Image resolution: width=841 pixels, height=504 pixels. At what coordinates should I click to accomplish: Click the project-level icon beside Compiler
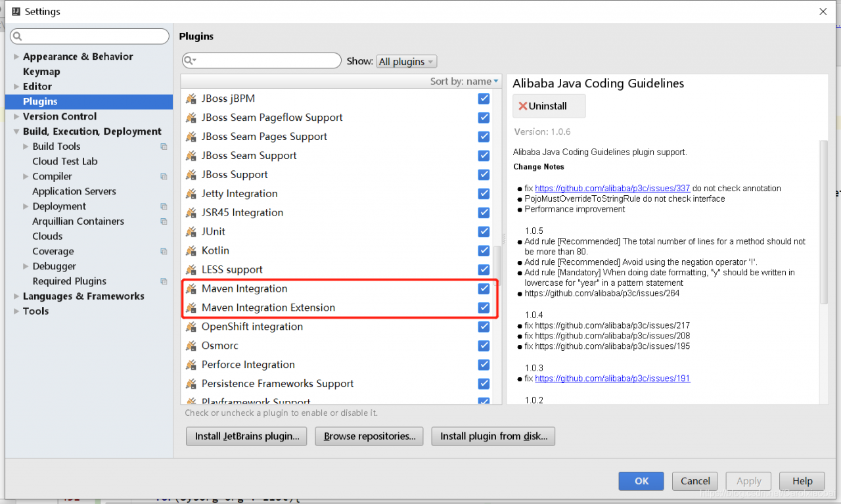point(164,177)
